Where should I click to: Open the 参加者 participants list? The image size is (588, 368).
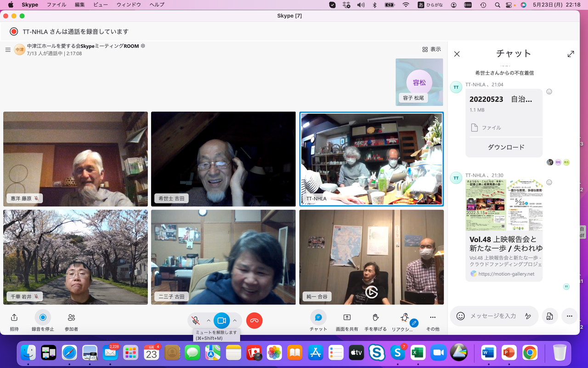coord(71,318)
